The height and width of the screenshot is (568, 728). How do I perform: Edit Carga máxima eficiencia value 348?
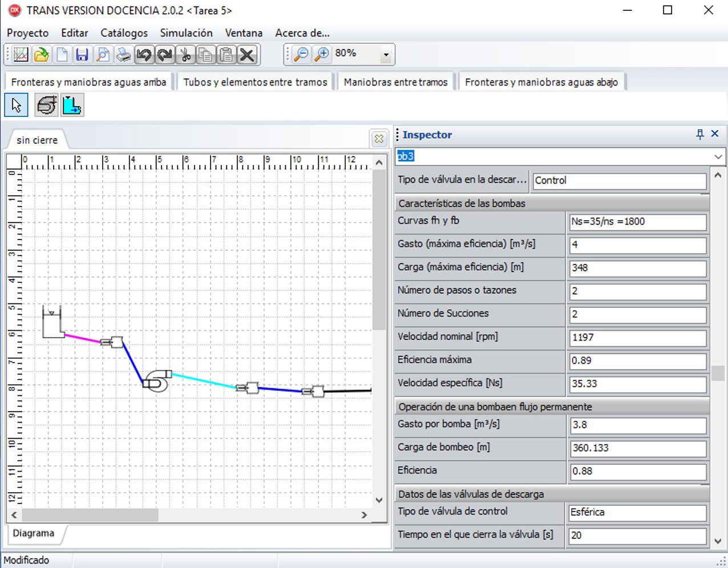pyautogui.click(x=638, y=268)
